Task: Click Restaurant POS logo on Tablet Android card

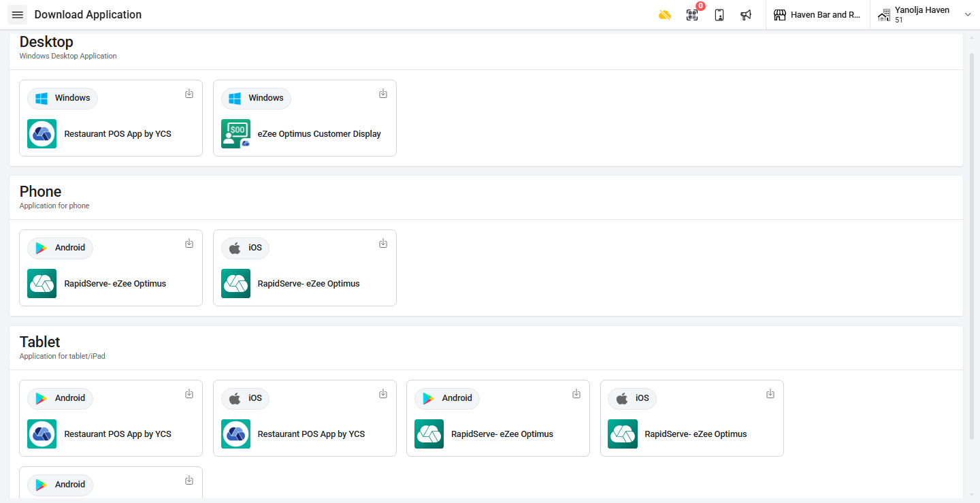Action: [42, 434]
